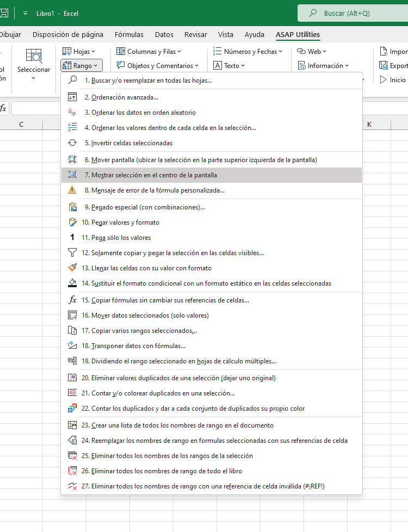Click the fx icon of item 15
Image resolution: width=408 pixels, height=532 pixels.
(x=72, y=300)
